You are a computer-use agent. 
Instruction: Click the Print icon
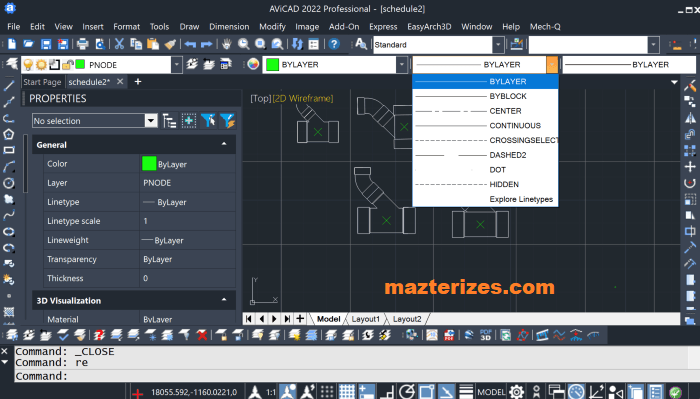[83, 44]
